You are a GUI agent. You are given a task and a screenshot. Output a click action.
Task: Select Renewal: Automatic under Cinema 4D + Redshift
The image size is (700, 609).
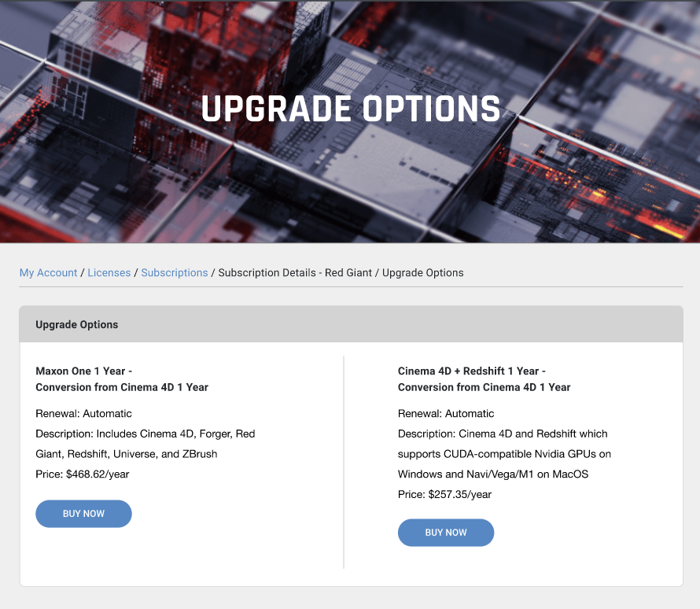[445, 413]
